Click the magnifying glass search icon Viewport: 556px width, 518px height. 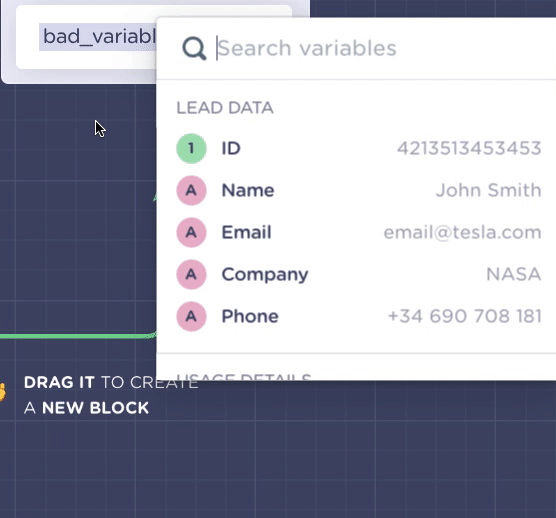[194, 48]
